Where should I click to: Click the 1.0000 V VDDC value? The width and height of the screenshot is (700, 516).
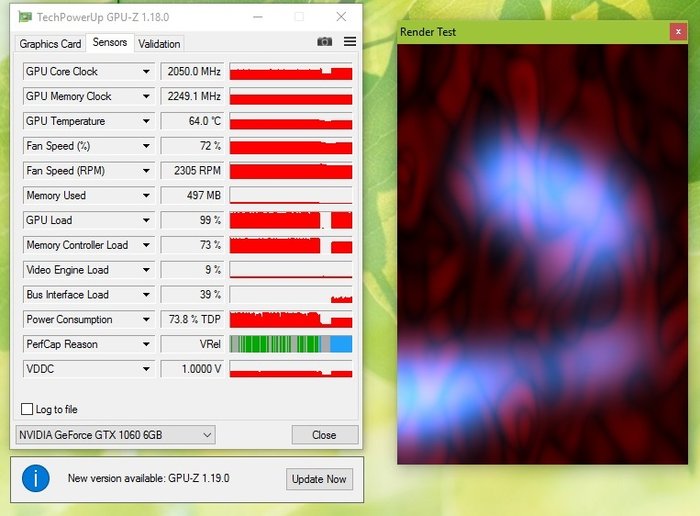coord(192,369)
